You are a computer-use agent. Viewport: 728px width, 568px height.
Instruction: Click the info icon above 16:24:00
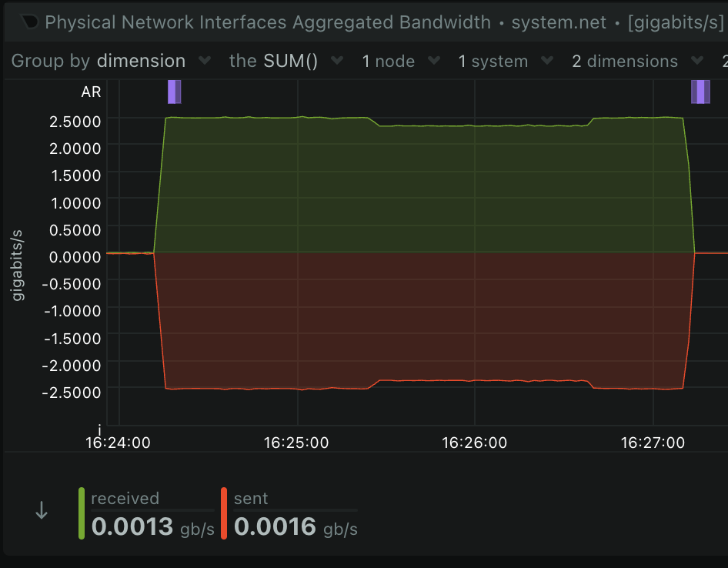click(x=99, y=429)
